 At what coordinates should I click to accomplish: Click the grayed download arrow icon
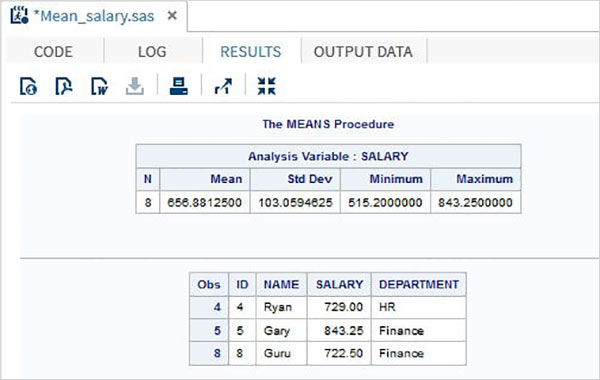135,86
